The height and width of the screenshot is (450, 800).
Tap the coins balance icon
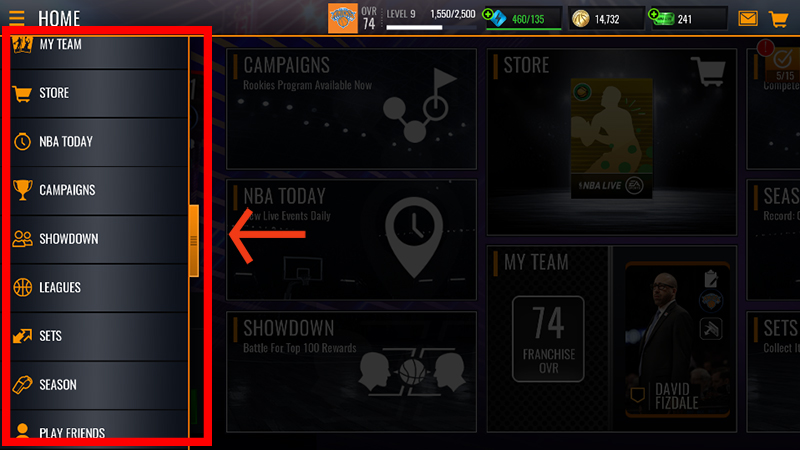[580, 19]
